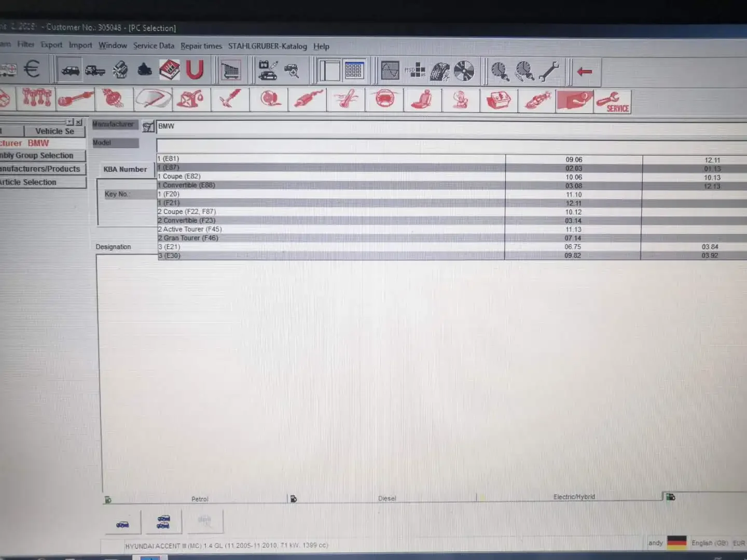Click the vehicle search magnifier icon
Screen dimensions: 747x560
(x=292, y=71)
